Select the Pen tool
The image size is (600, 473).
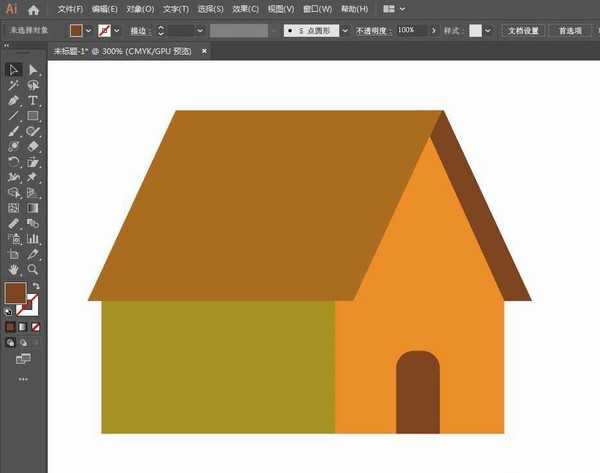point(14,101)
